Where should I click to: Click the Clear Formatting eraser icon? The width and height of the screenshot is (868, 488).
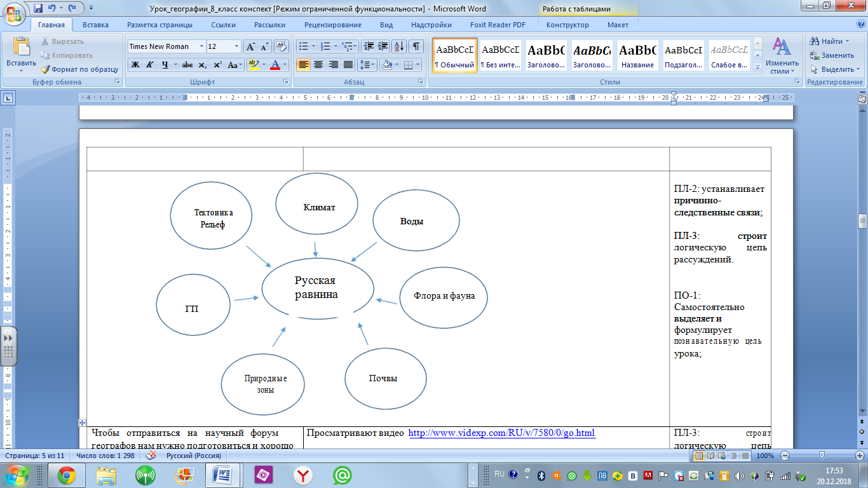point(282,46)
